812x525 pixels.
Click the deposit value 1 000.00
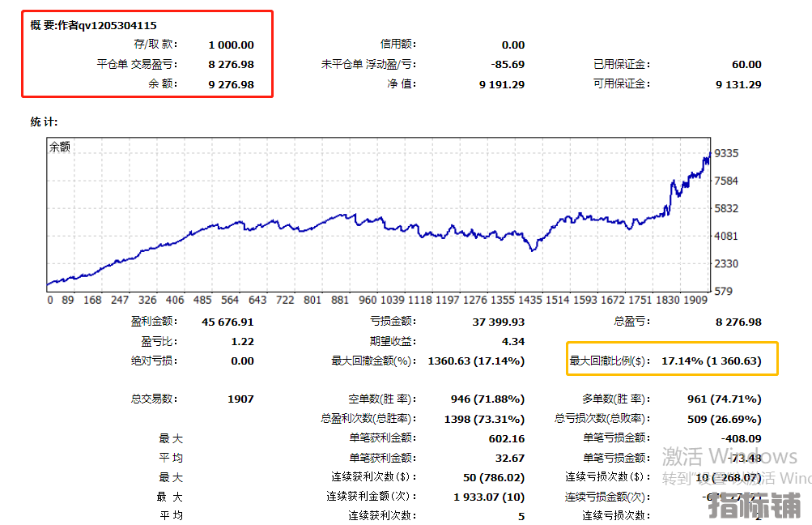[x=231, y=45]
